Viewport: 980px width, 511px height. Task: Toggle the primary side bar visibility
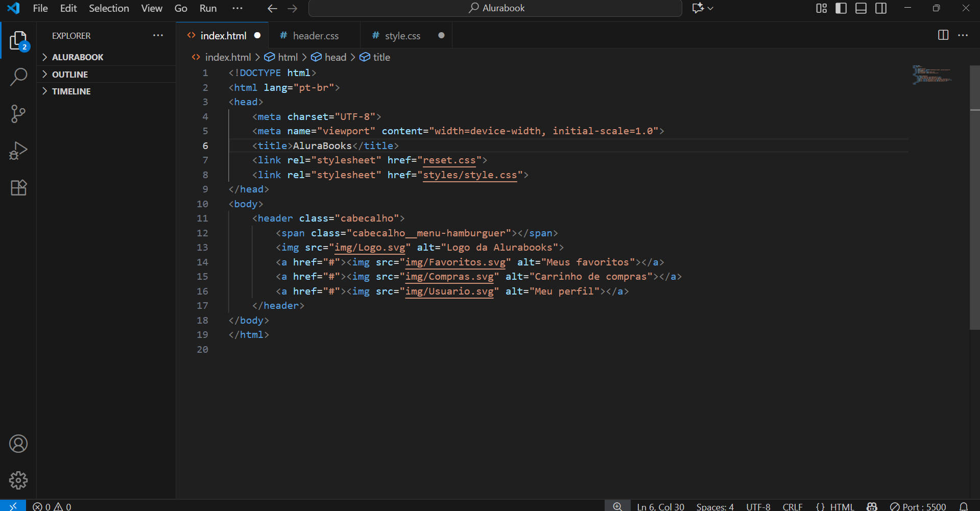pyautogui.click(x=841, y=8)
